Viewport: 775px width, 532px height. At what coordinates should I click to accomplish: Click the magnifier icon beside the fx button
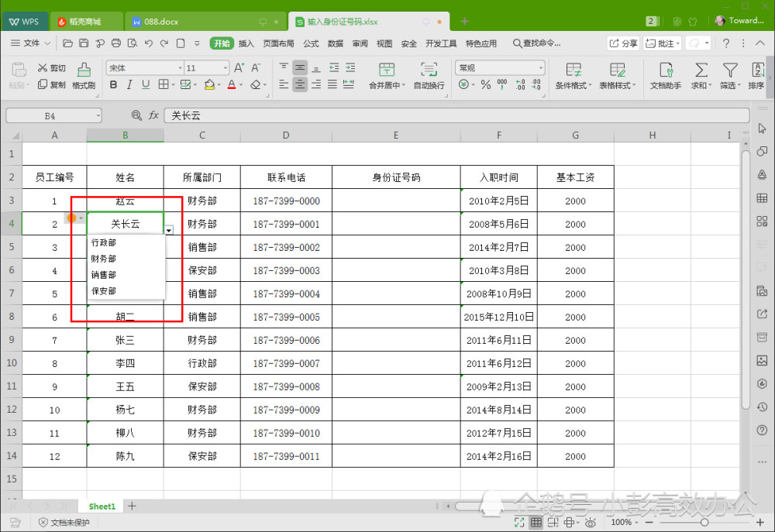pos(136,115)
